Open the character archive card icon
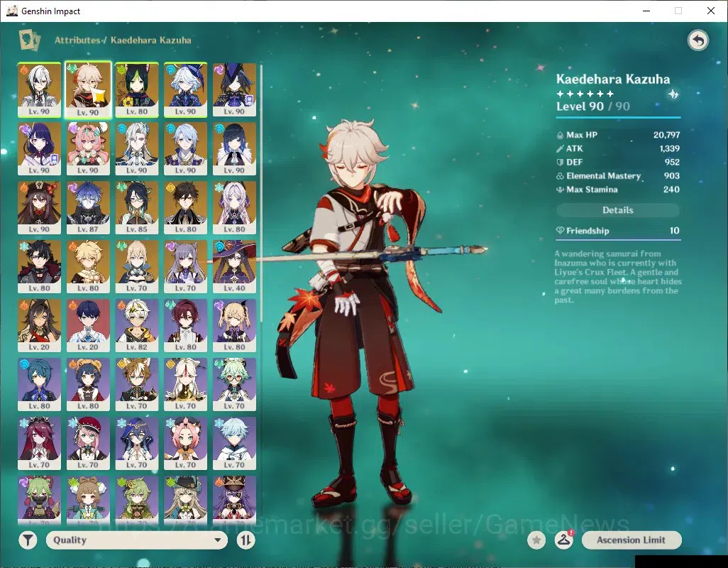728x568 pixels. coord(30,40)
